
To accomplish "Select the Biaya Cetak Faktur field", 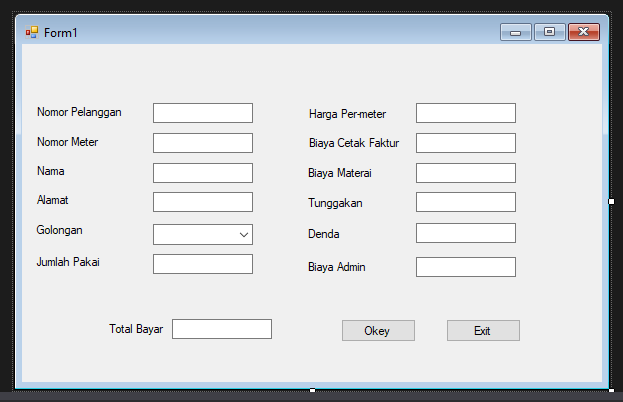I will pyautogui.click(x=466, y=143).
